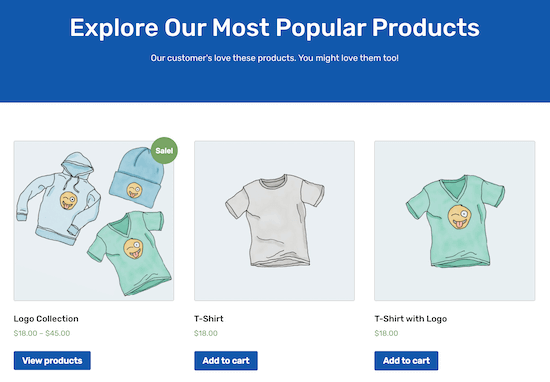
Task: Click the emoji logo on the beanie
Action: 134,190
